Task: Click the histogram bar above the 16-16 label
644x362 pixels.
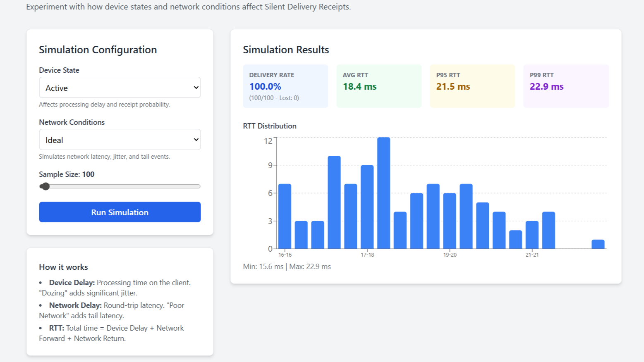Action: click(x=285, y=216)
